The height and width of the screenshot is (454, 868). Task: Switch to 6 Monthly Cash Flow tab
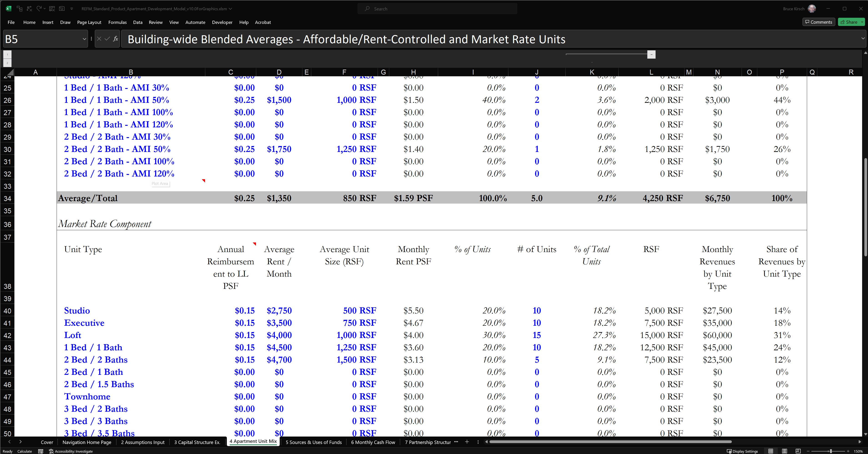coord(373,442)
